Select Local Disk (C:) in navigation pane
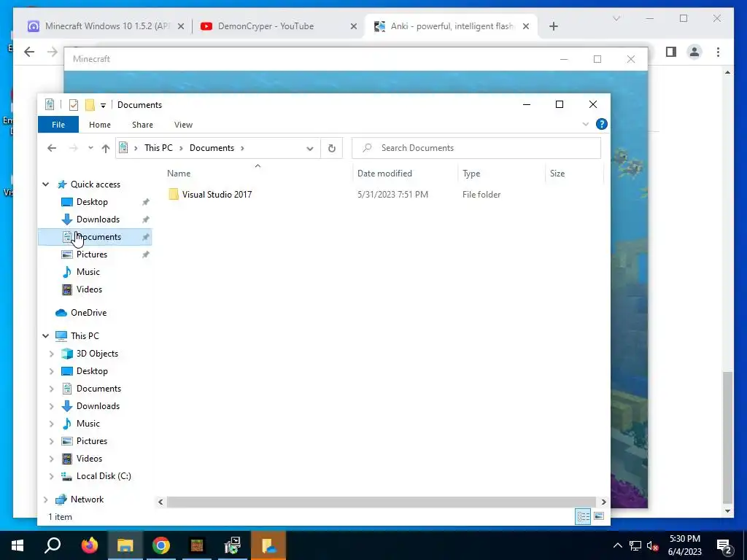 [x=104, y=476]
